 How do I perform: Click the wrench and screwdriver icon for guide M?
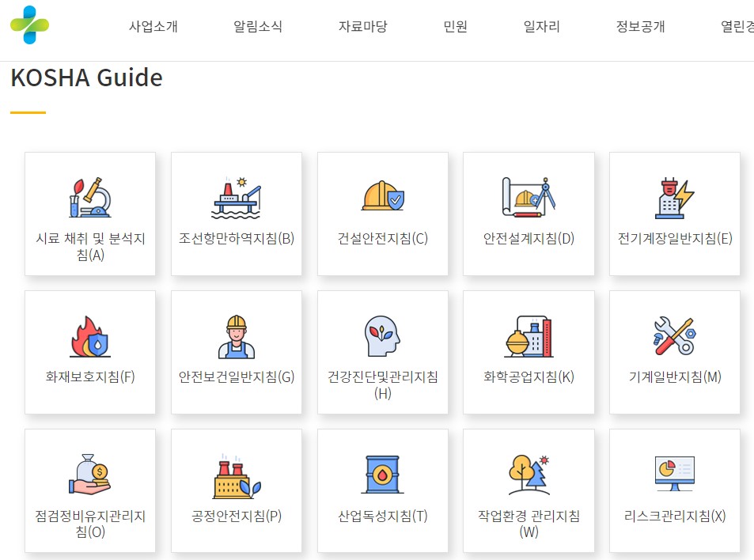[x=675, y=335]
